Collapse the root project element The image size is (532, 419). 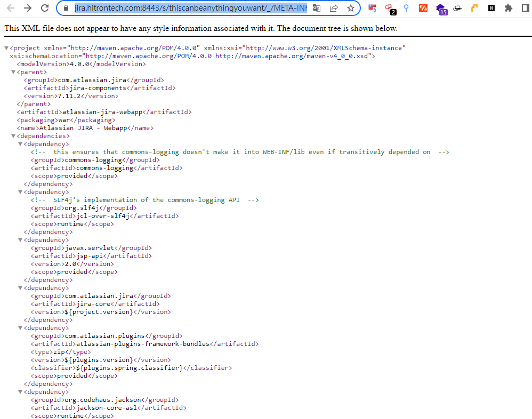coord(6,48)
